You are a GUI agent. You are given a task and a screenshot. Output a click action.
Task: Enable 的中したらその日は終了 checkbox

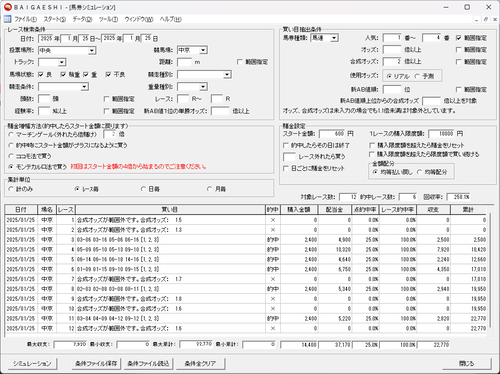[286, 145]
